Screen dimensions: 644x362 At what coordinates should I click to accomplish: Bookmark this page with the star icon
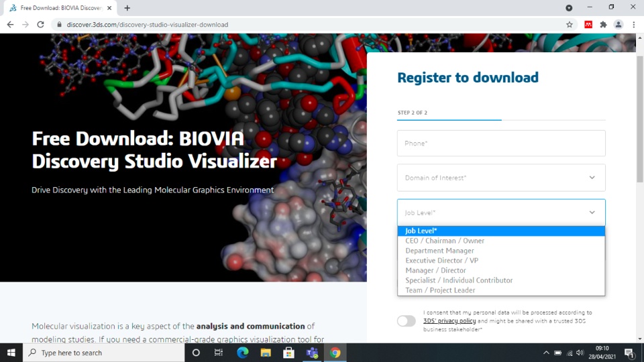pos(570,25)
